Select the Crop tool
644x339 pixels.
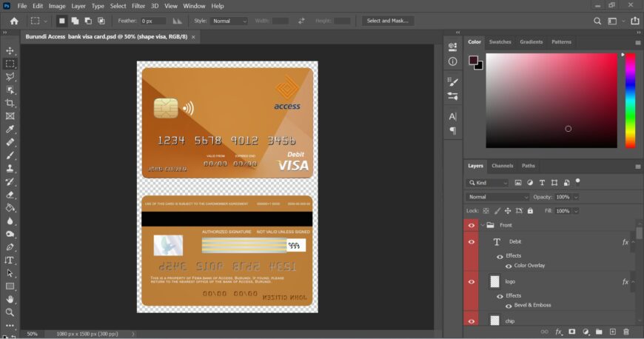10,103
